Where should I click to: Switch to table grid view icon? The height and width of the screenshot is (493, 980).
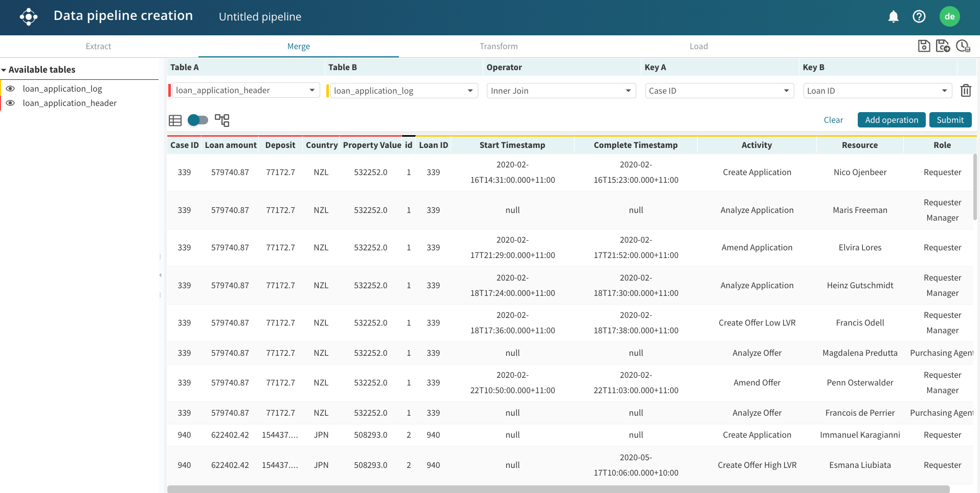coord(175,120)
